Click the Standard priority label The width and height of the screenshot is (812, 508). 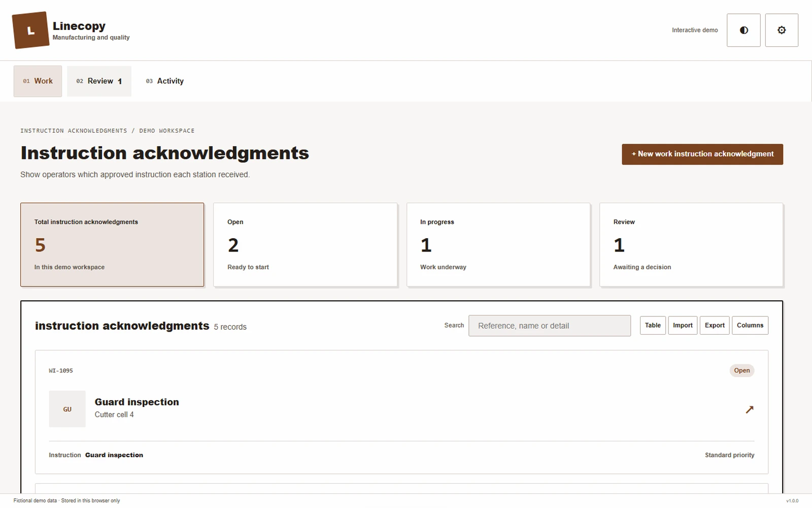pos(729,455)
